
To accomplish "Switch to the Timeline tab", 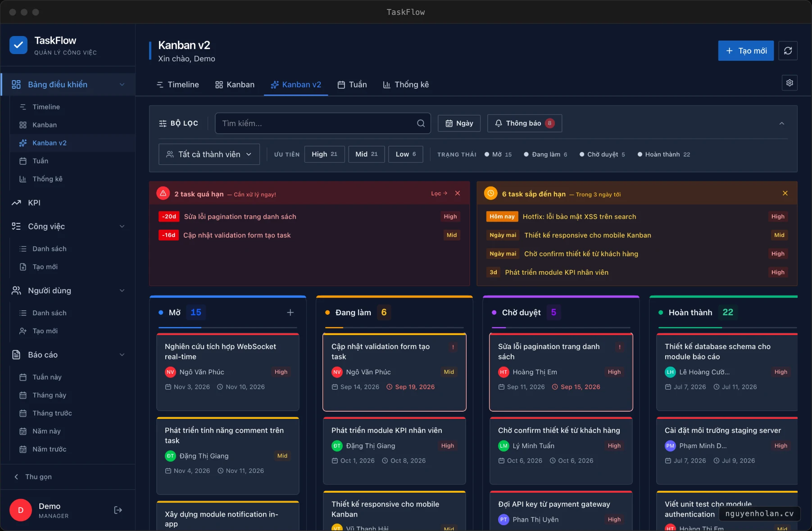I will click(178, 85).
